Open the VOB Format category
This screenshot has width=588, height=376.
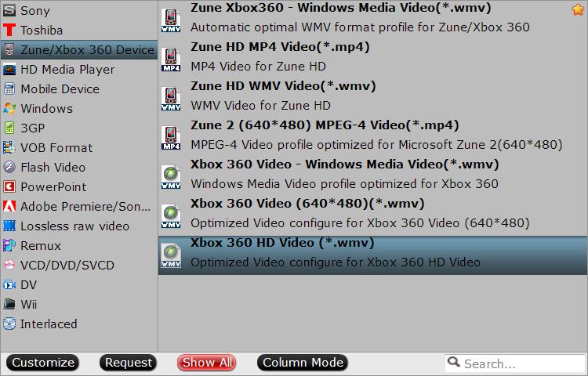coord(78,147)
